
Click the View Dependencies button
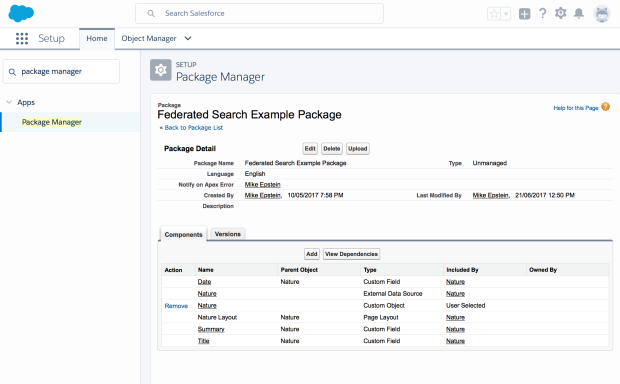click(x=352, y=254)
